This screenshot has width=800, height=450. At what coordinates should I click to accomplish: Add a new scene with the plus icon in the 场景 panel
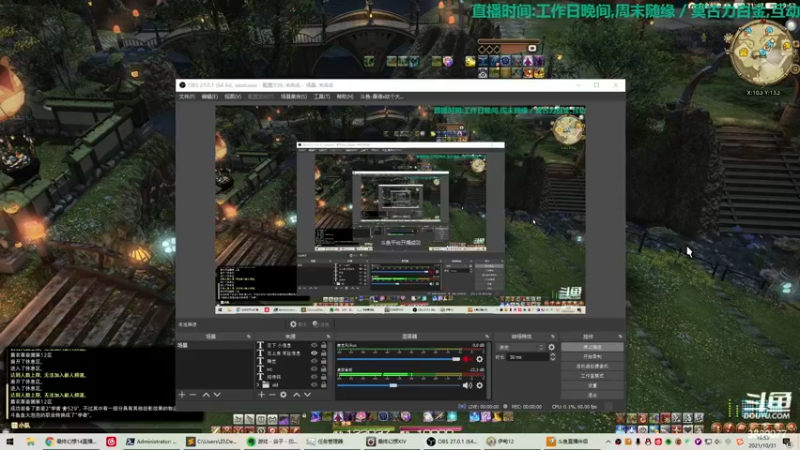(x=182, y=394)
